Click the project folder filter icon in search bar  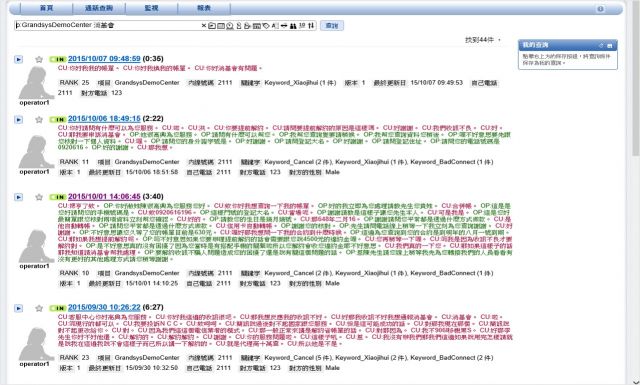tap(212, 26)
